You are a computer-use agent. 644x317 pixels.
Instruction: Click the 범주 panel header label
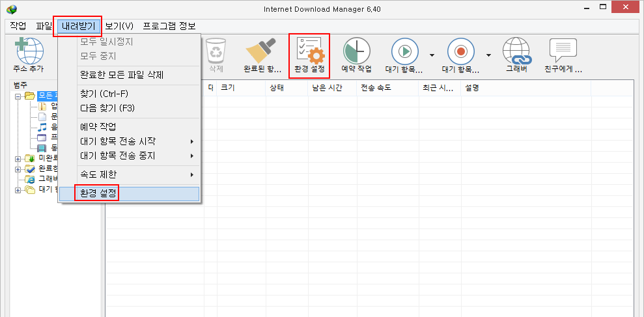(20, 85)
